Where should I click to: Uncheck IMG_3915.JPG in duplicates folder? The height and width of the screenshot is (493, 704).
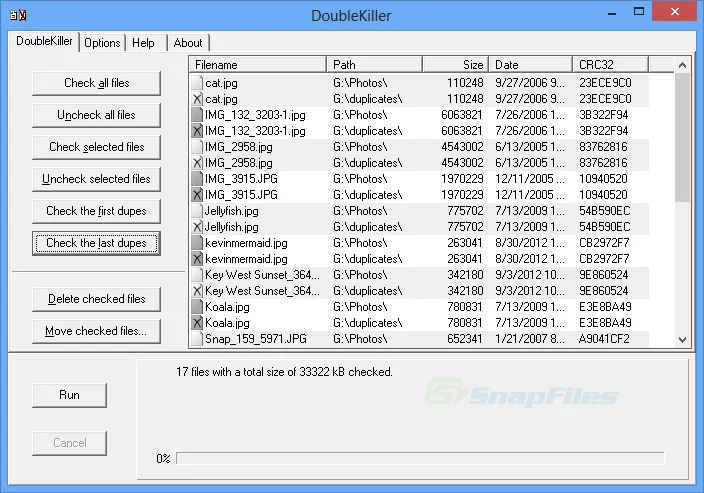click(x=197, y=195)
